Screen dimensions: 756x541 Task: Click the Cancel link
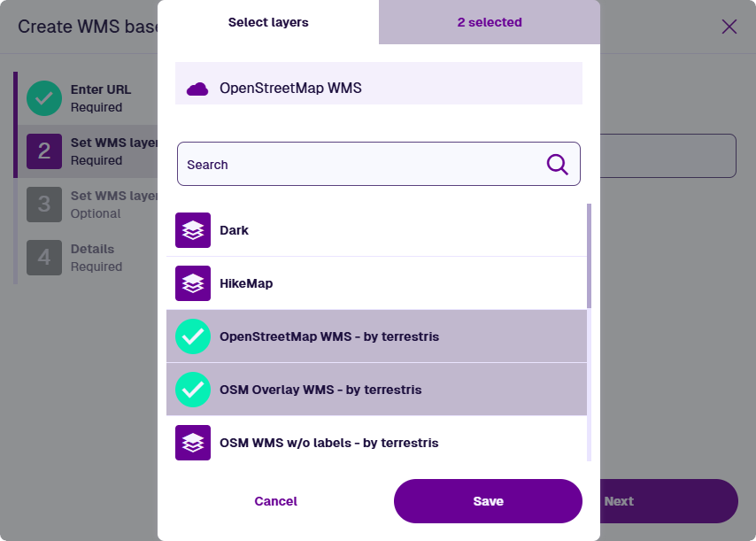275,501
